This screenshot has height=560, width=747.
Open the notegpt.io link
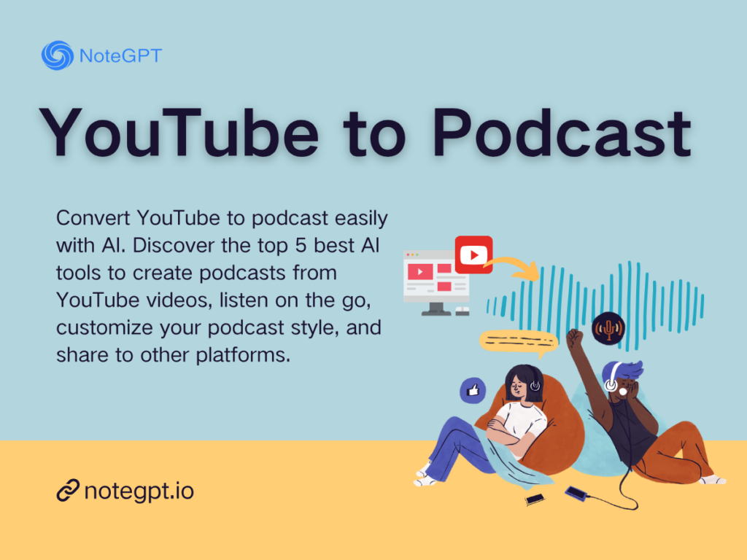click(x=139, y=490)
